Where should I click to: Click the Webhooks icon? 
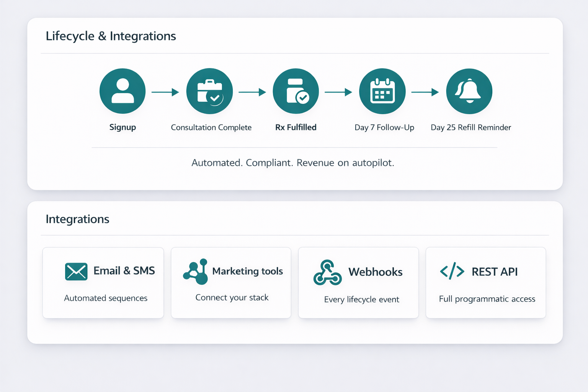328,273
